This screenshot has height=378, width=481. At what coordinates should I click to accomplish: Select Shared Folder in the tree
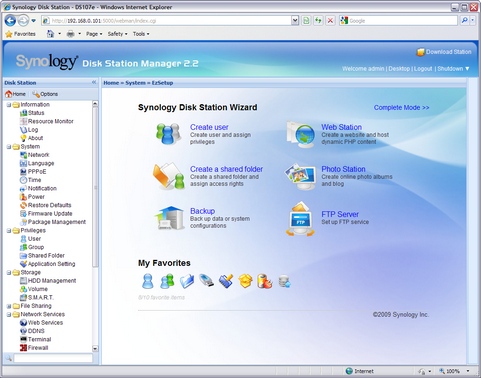coord(46,256)
